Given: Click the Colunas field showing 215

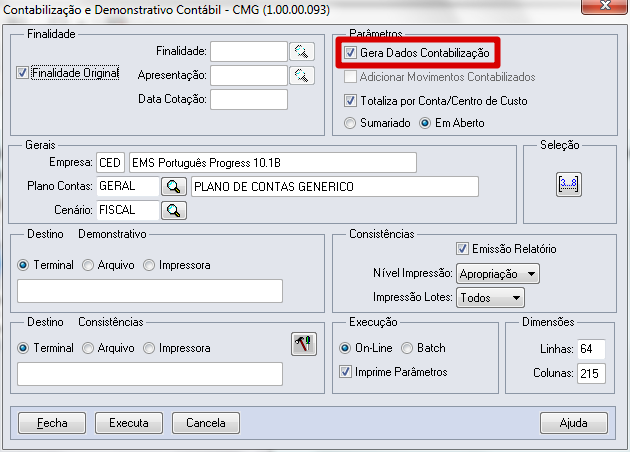Looking at the screenshot, I should (591, 373).
